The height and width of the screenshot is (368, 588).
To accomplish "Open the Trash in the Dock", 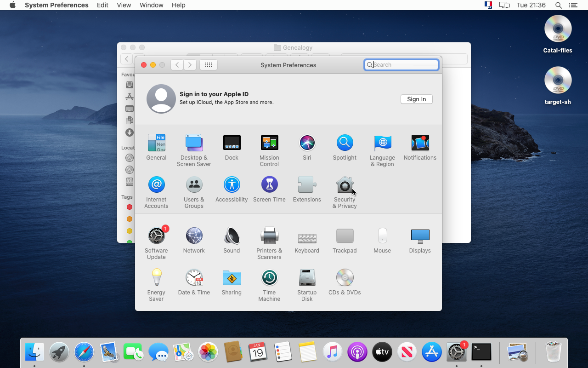I will [x=553, y=352].
